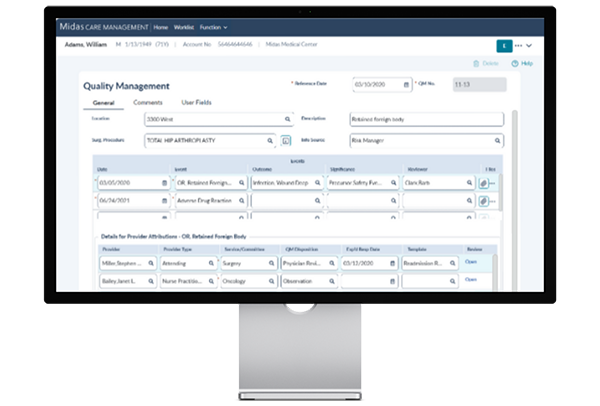600x406 pixels.
Task: Search lookup in Observation disposition field
Action: coord(332,281)
